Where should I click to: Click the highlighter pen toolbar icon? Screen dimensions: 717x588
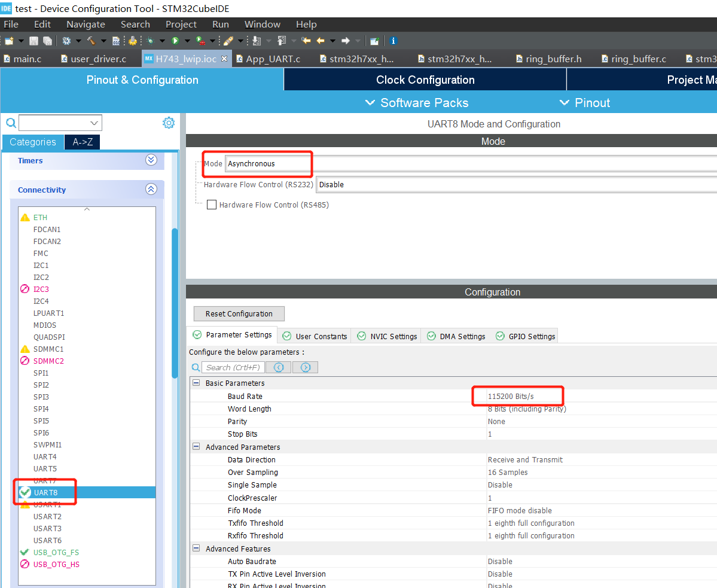(228, 41)
